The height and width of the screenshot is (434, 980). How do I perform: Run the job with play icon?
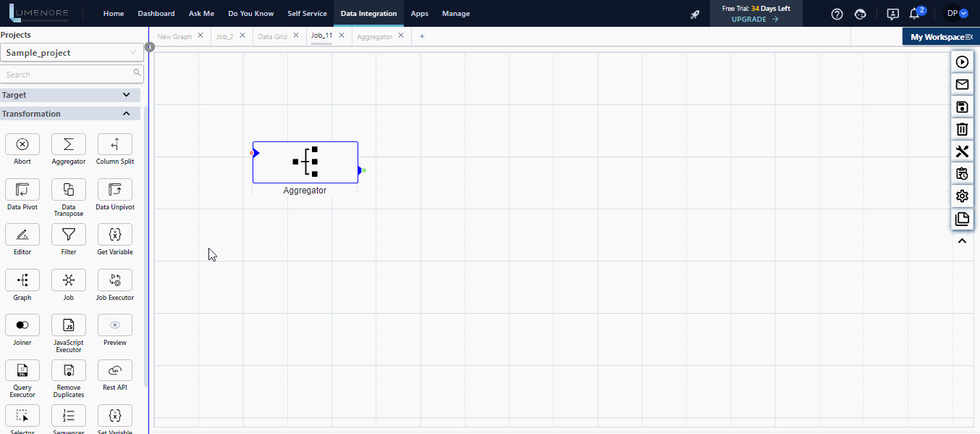tap(962, 62)
